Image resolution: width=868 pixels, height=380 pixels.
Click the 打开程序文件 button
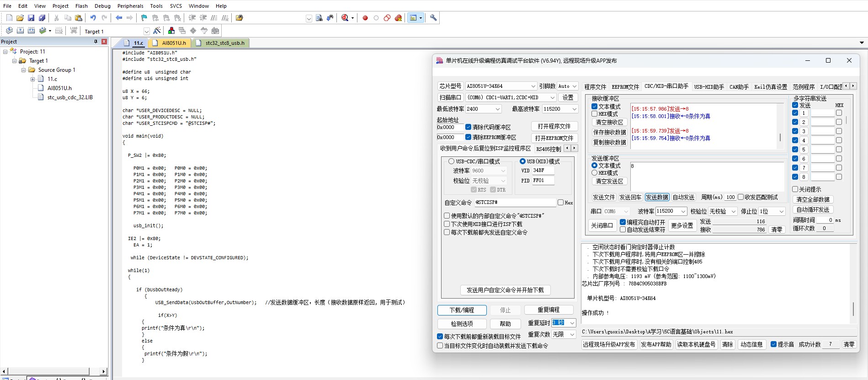[554, 126]
